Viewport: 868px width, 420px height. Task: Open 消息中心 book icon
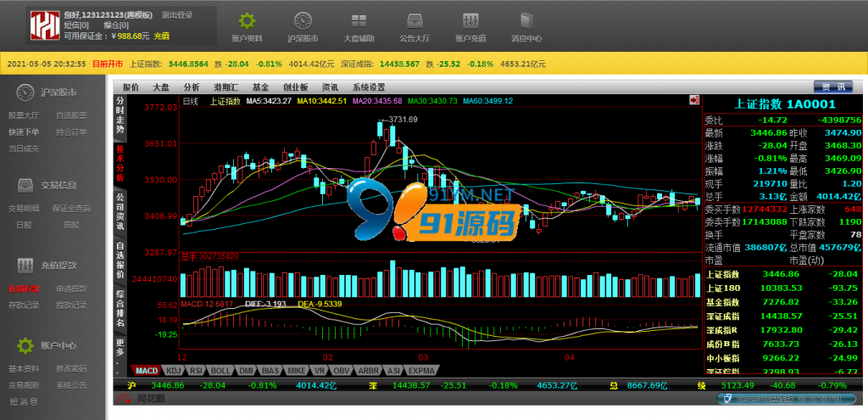pos(526,21)
